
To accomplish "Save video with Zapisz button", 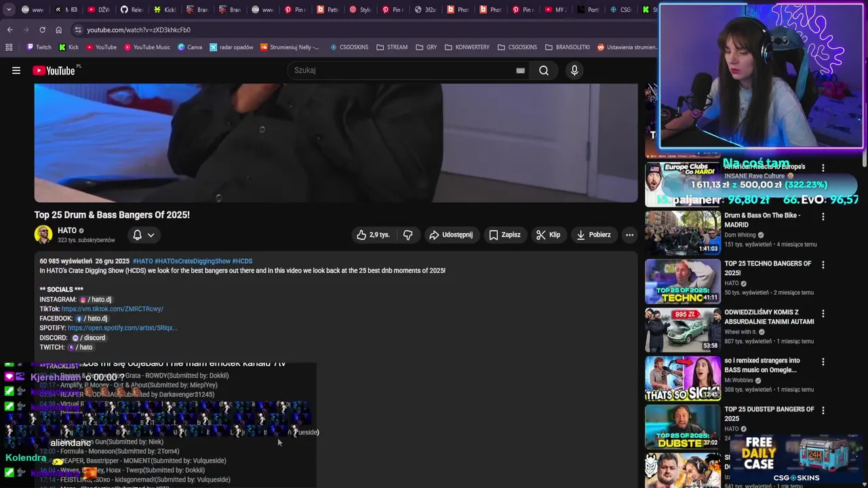I will click(505, 235).
